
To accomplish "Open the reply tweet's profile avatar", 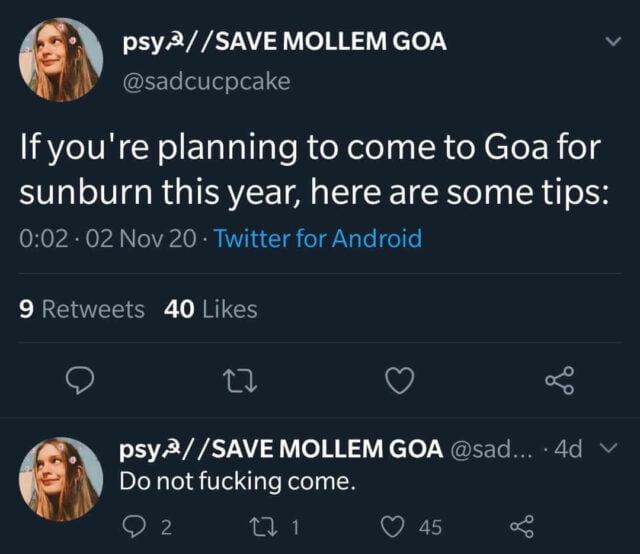I will pos(61,479).
